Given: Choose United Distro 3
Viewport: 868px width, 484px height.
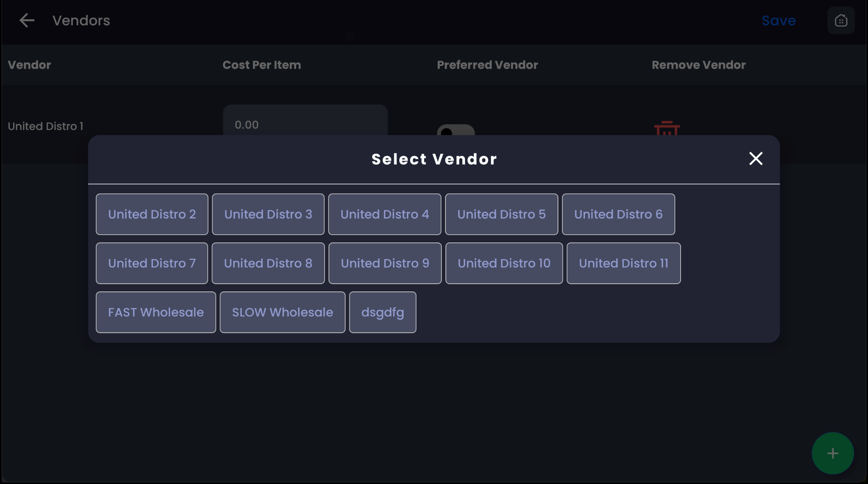Looking at the screenshot, I should [268, 214].
